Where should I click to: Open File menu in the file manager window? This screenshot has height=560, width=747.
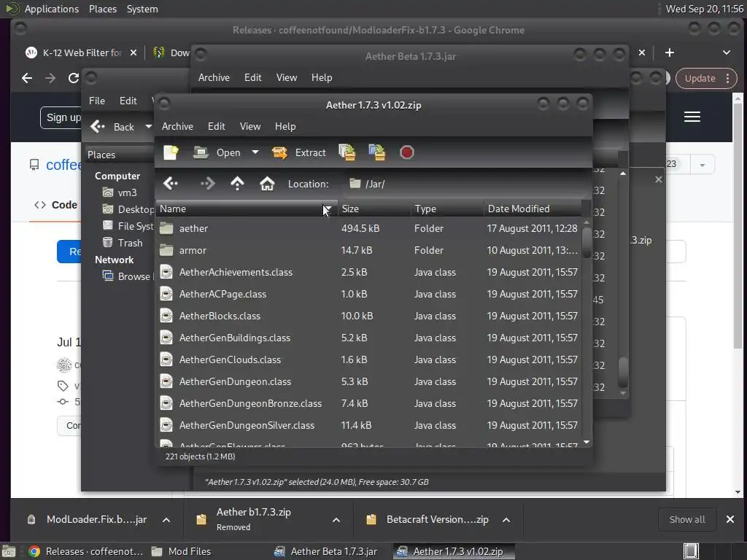click(97, 101)
